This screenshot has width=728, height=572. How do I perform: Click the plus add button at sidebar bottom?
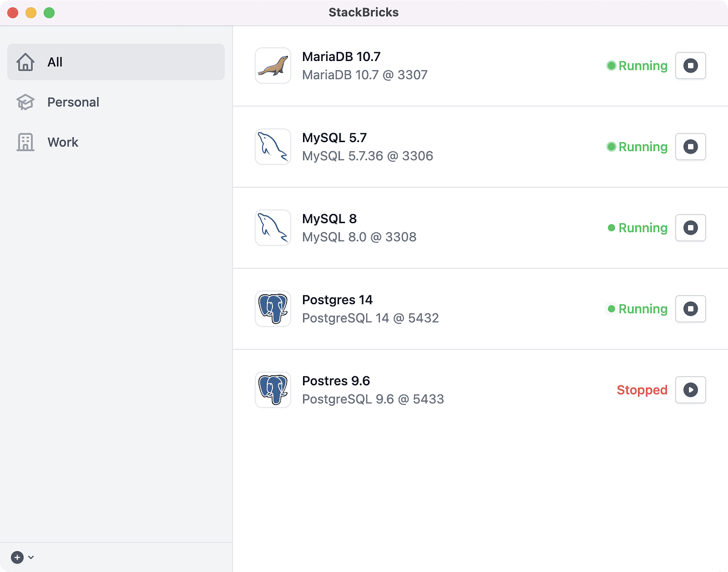(x=17, y=557)
